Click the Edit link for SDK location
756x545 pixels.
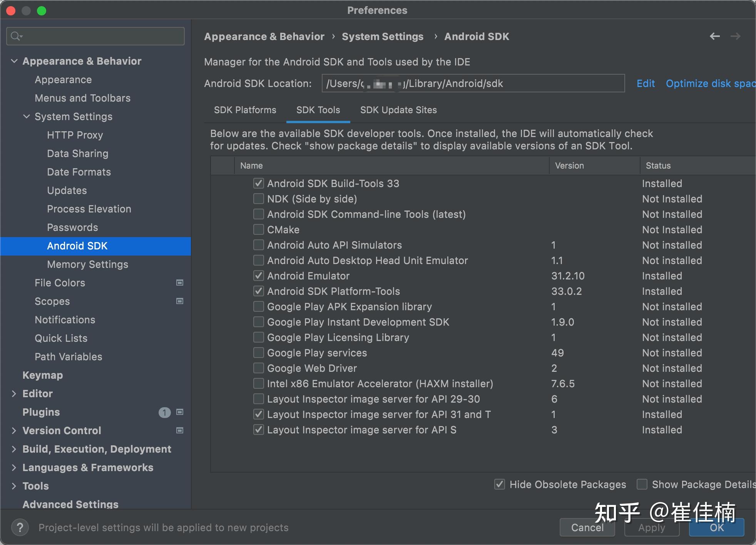point(646,84)
